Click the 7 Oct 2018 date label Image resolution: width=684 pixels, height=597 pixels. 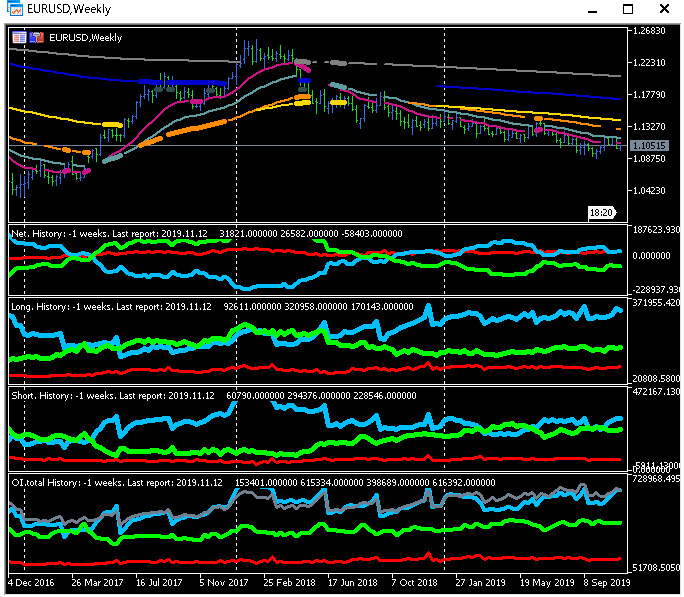pos(414,583)
